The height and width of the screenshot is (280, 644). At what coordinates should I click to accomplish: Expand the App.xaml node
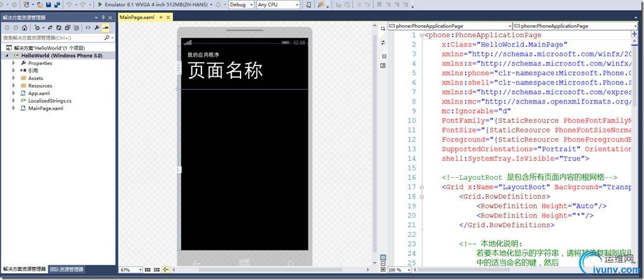pos(13,93)
